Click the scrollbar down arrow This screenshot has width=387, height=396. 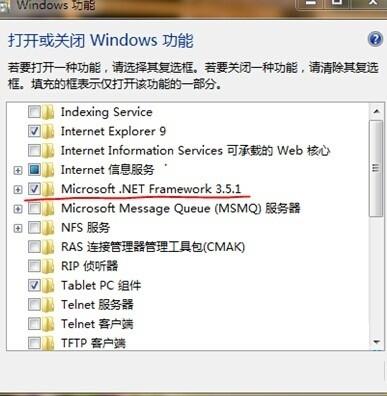(377, 342)
